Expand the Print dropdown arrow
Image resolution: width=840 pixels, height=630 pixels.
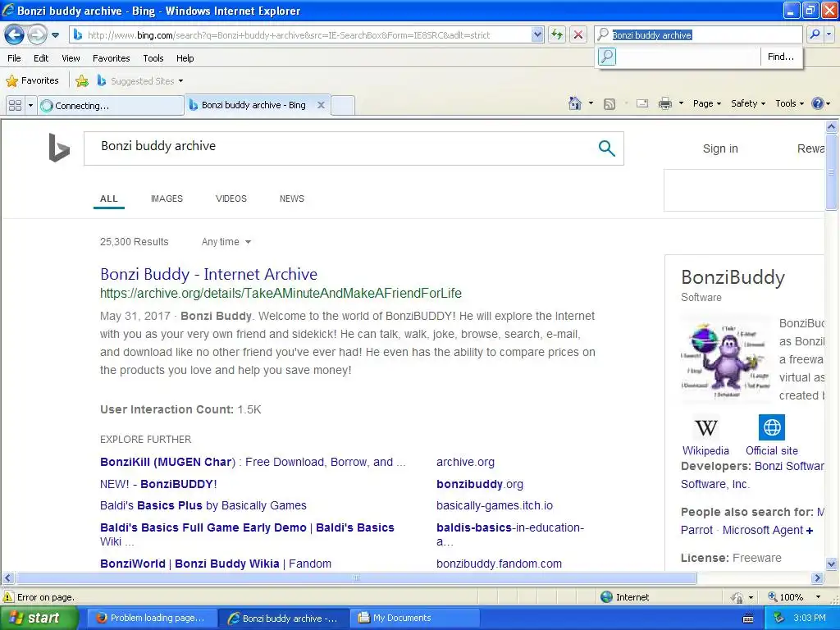click(x=681, y=103)
